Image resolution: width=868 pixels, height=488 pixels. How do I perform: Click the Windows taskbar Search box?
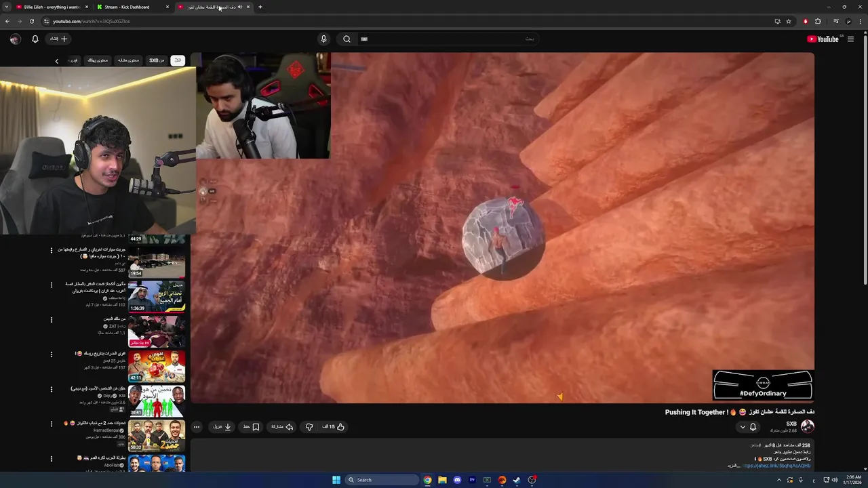382,480
